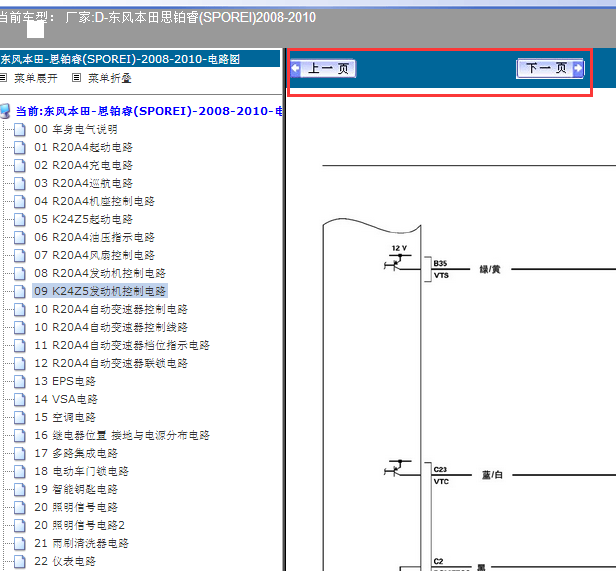Click page icon of 17 多路集成电路
This screenshot has height=571, width=616.
coord(20,453)
